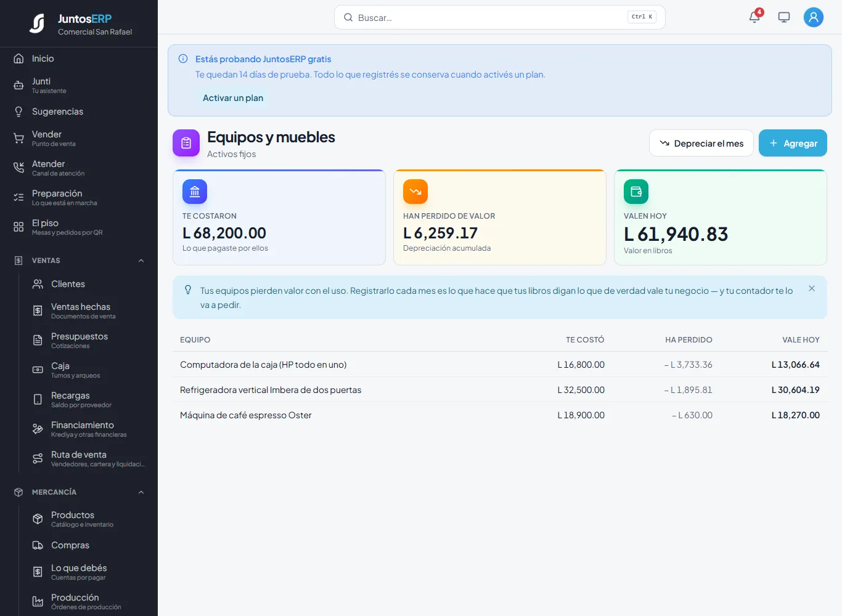Click the blue Te costaron bank icon

195,192
